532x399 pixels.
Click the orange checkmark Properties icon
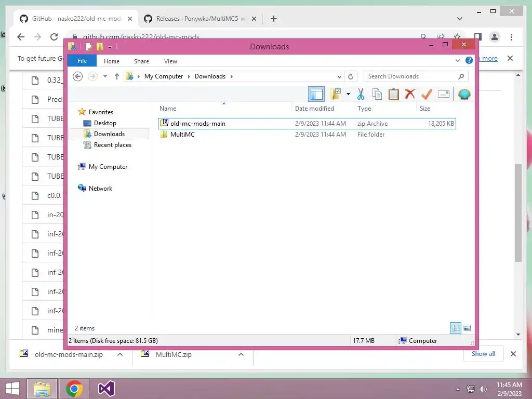click(427, 94)
